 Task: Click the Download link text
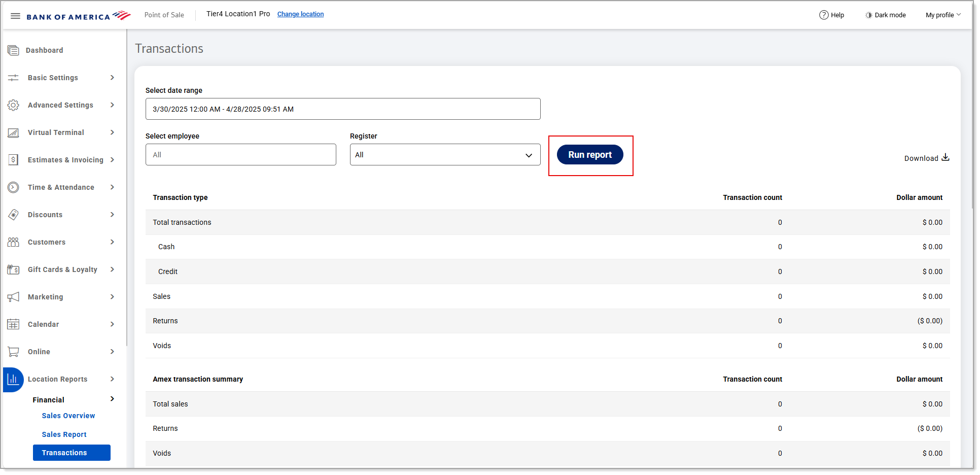921,158
